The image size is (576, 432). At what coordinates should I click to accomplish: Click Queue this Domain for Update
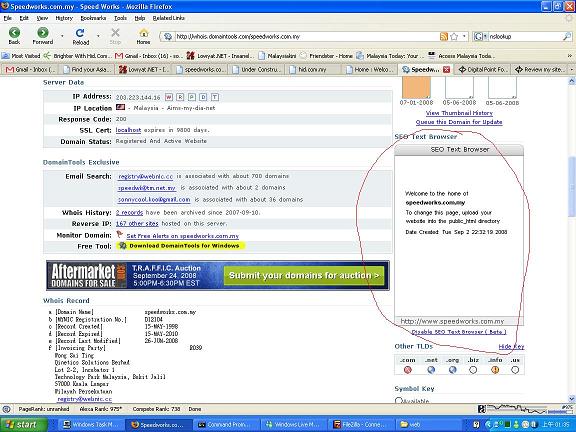tap(459, 122)
